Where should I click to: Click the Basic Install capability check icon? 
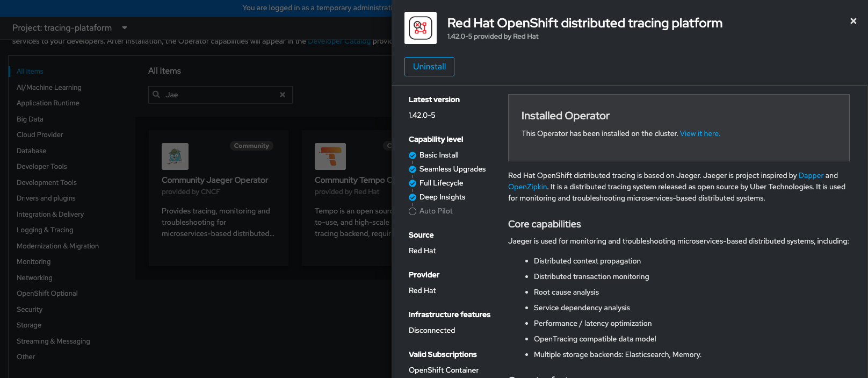[x=413, y=155]
